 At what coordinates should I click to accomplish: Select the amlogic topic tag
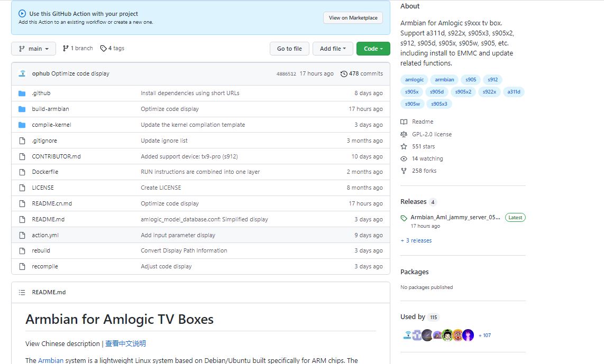414,80
